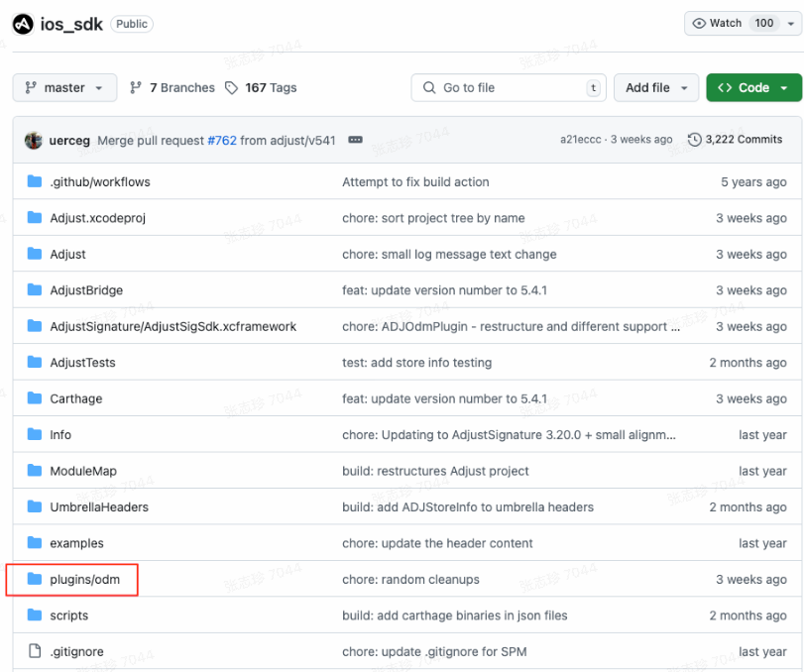Open the ModuleMap folder
Screen dimensions: 804x672
(83, 471)
